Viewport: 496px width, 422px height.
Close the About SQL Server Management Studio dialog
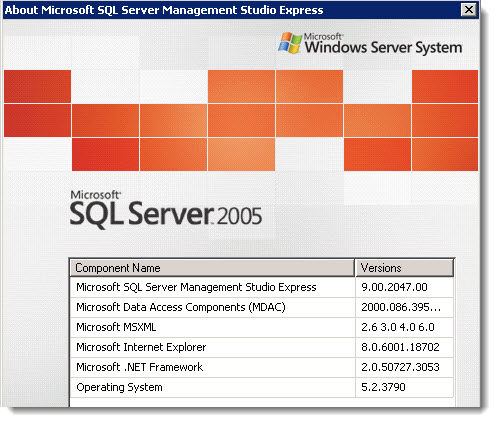click(468, 10)
